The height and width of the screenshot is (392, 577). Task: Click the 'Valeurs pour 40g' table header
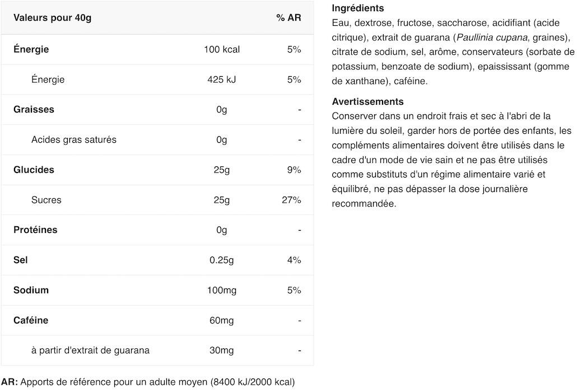pyautogui.click(x=52, y=18)
